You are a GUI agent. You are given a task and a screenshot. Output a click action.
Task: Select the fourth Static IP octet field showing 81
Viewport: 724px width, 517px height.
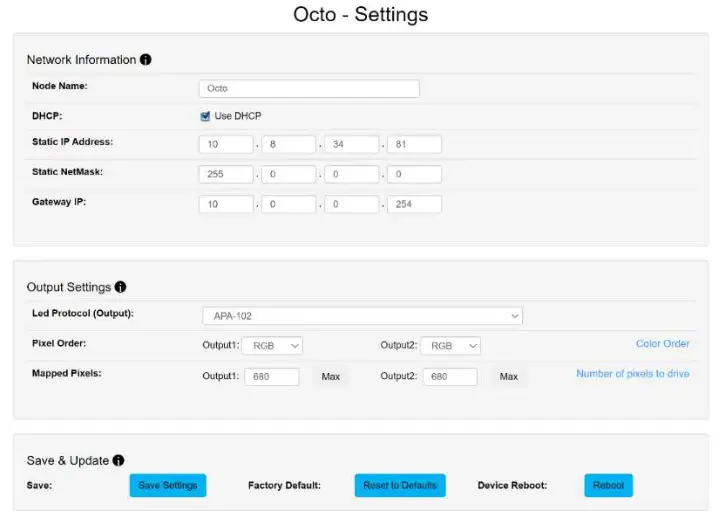click(415, 144)
